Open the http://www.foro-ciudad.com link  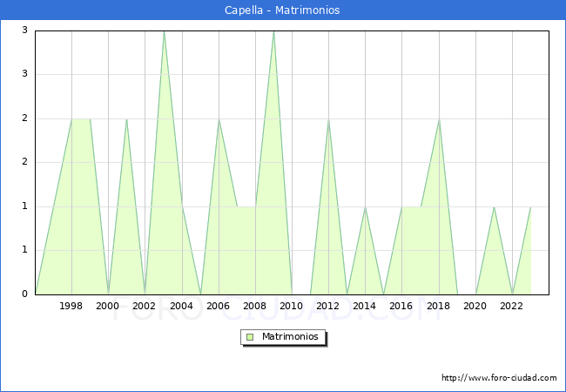pyautogui.click(x=499, y=378)
